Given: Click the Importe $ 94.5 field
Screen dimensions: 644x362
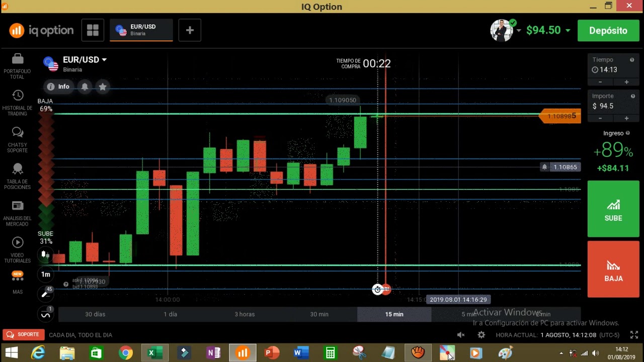Looking at the screenshot, I should click(x=613, y=102).
